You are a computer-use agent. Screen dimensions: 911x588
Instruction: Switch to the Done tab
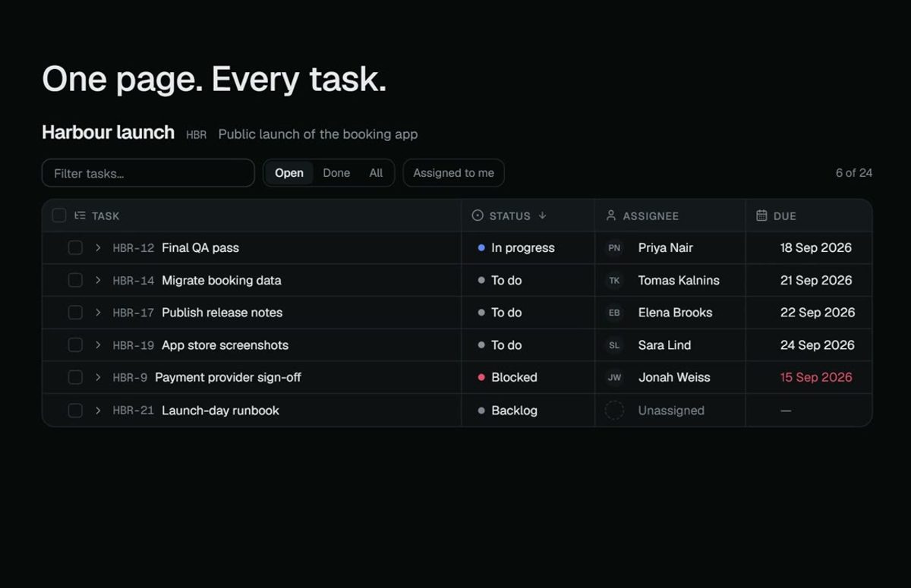pos(336,173)
